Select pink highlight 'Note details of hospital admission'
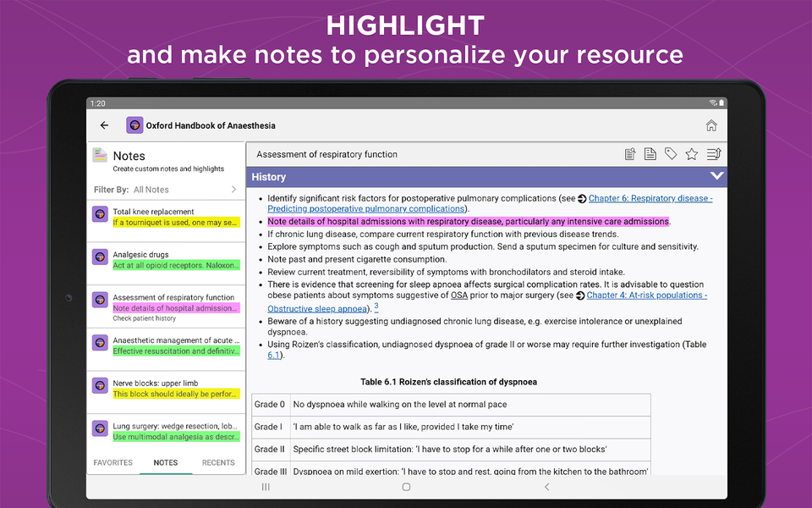Screen dimensions: 812x508 pos(176,308)
